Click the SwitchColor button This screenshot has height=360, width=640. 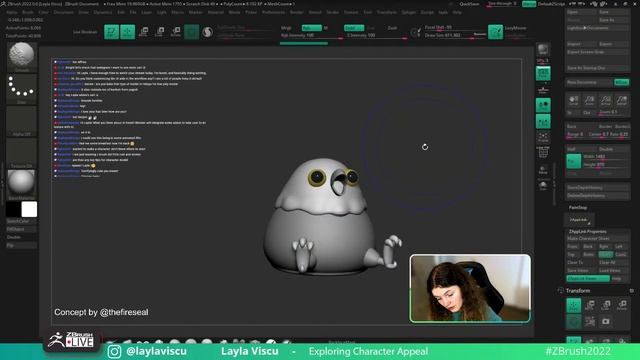click(22, 221)
